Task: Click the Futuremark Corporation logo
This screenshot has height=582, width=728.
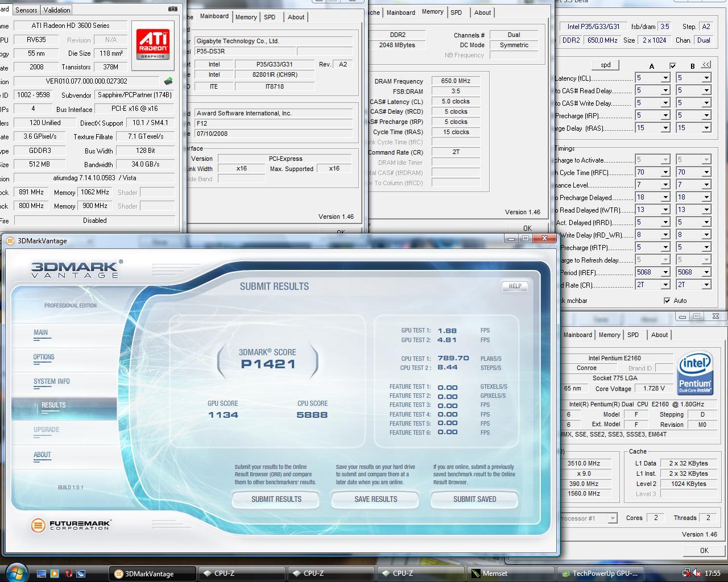Action: click(x=71, y=525)
